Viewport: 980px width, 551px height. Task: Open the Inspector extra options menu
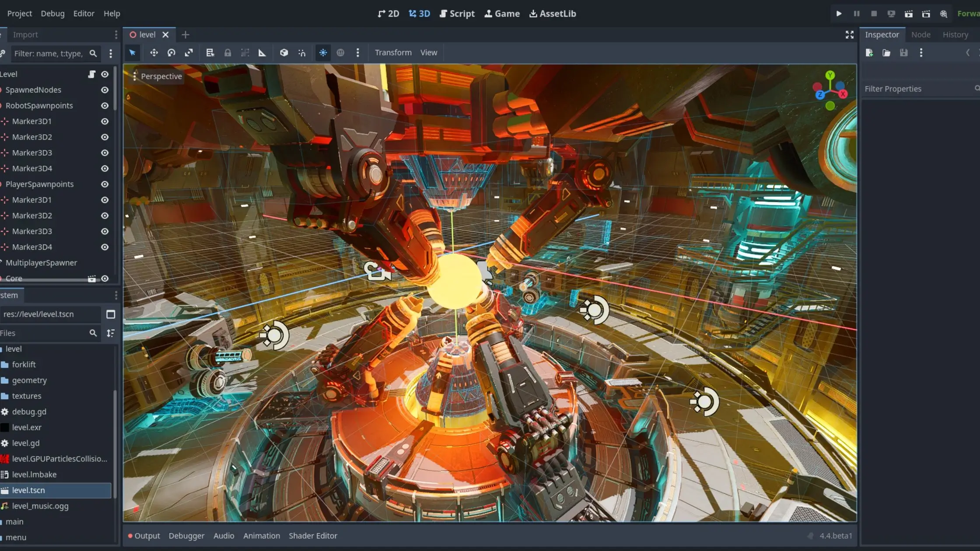coord(920,53)
